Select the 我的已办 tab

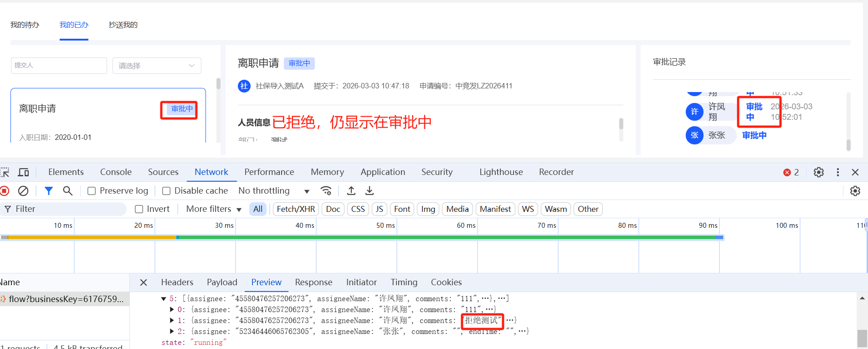pyautogui.click(x=74, y=25)
